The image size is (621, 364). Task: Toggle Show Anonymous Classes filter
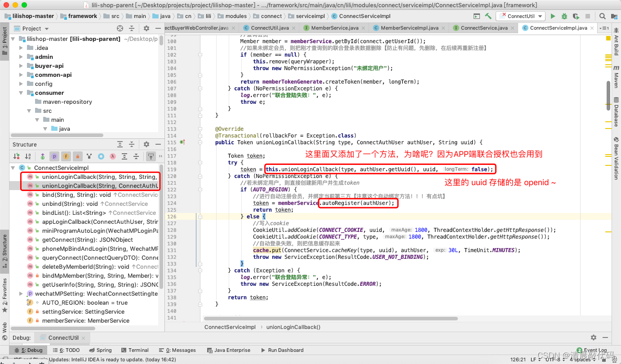[101, 156]
